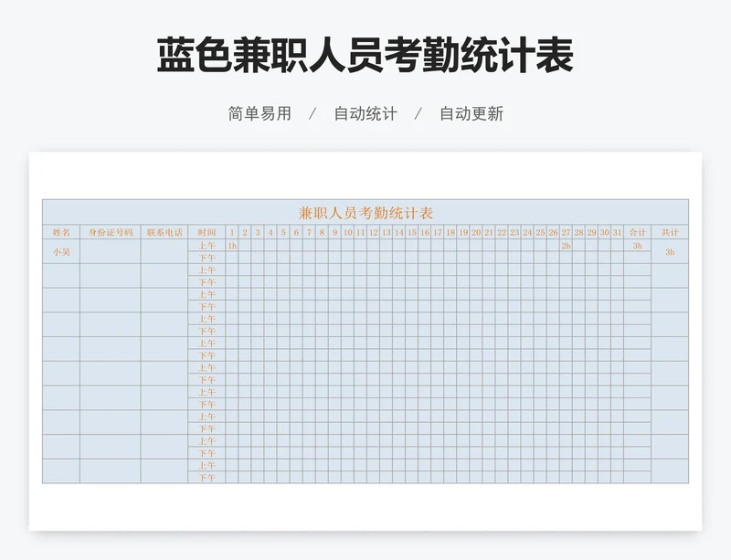Select day 13 column header
The image size is (731, 560).
(x=386, y=232)
